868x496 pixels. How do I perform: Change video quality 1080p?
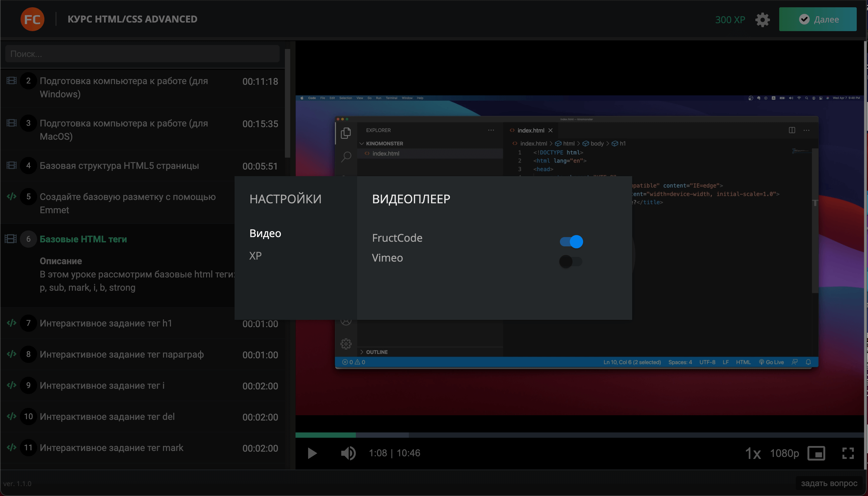click(785, 453)
